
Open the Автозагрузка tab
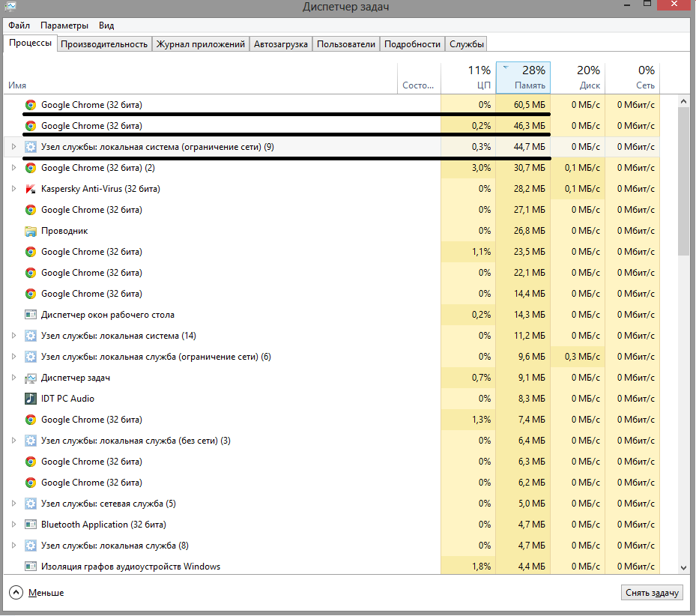point(281,44)
